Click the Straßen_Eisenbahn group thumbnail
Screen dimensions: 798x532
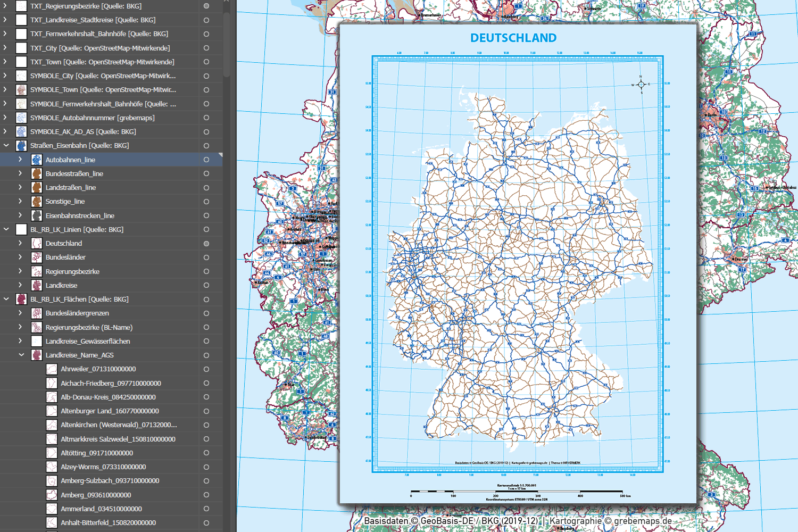tap(21, 146)
